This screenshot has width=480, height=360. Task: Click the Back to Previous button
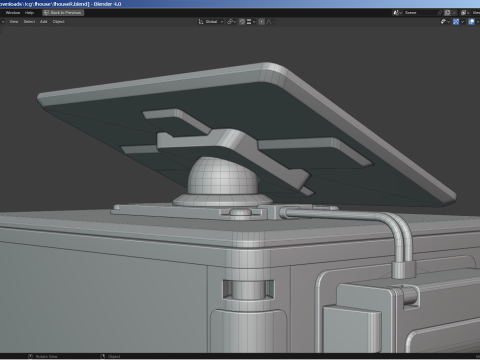point(63,13)
